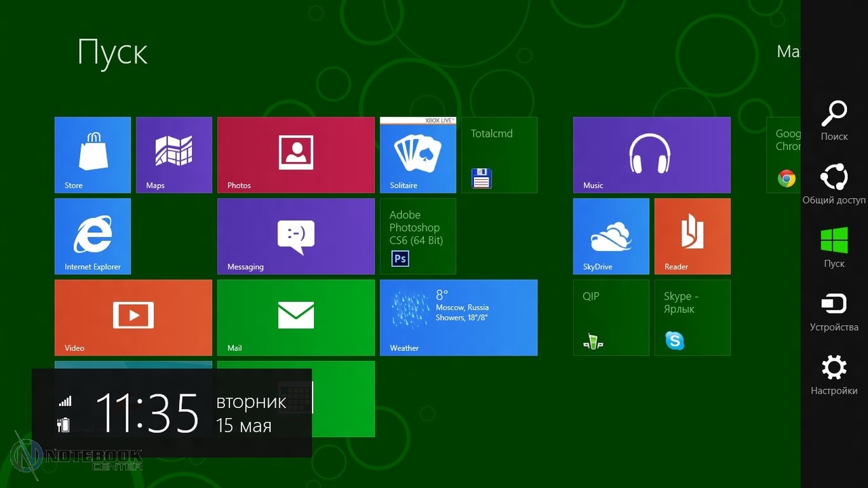Open the Skype shortcut tile
Viewport: 868px width, 488px height.
tap(692, 318)
